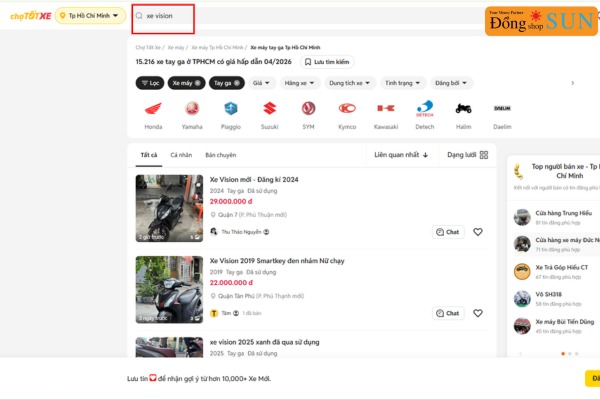The image size is (600, 400).
Task: Switch to the Bán chuyên tab
Action: [220, 155]
